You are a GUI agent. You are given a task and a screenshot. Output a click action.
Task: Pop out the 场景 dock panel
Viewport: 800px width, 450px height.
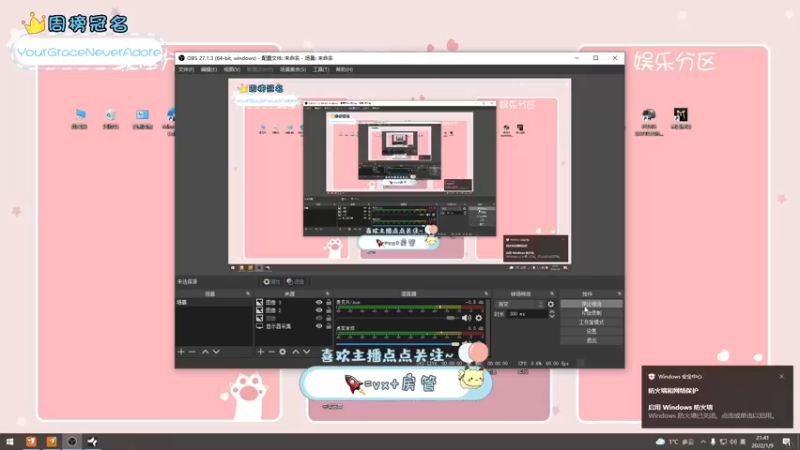coord(248,294)
